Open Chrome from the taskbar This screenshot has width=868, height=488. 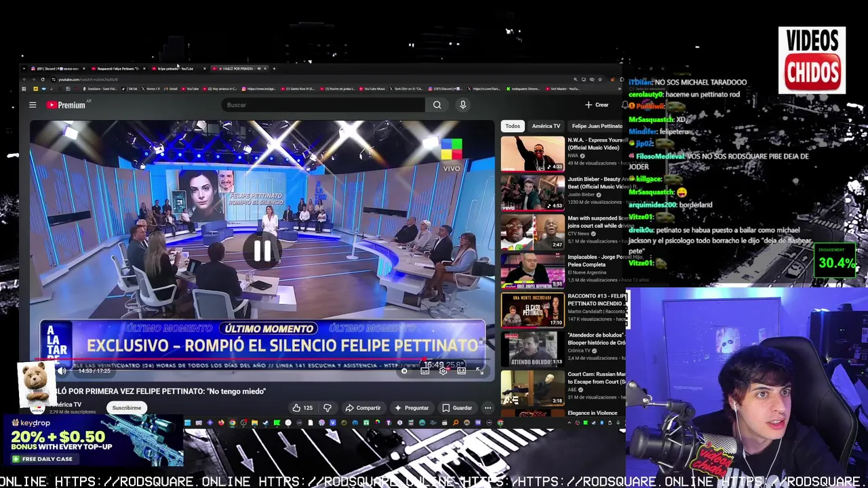point(232,424)
